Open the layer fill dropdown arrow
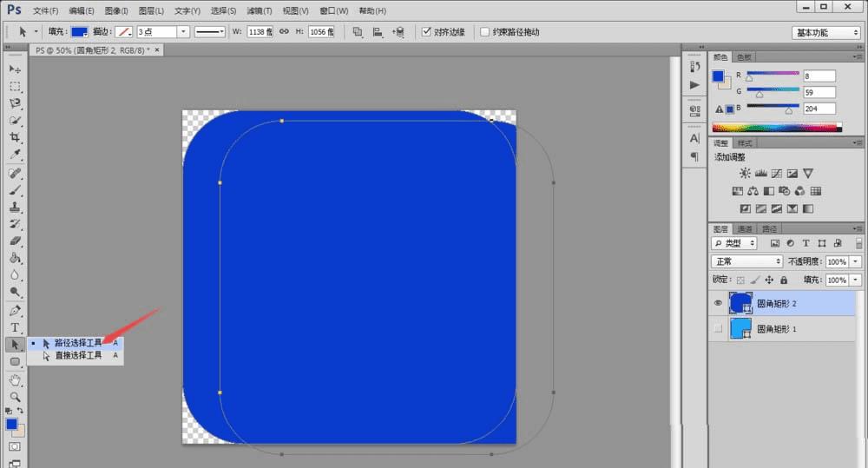 click(x=856, y=280)
